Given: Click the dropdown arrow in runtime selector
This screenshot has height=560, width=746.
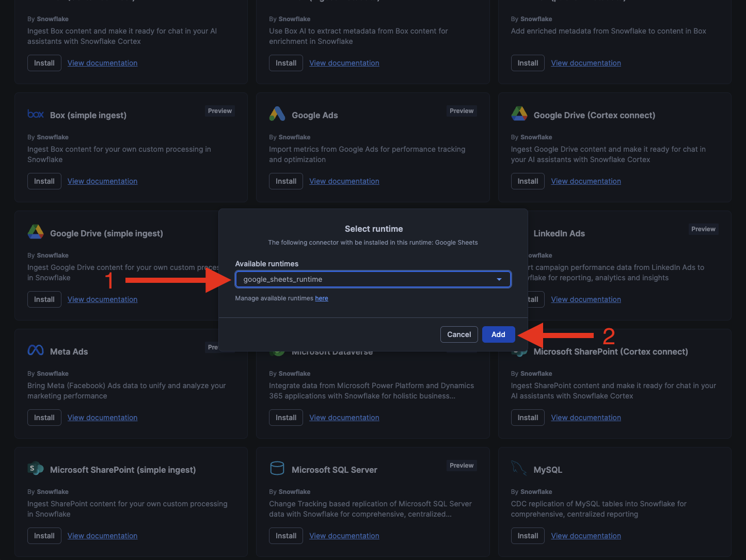Looking at the screenshot, I should tap(499, 279).
